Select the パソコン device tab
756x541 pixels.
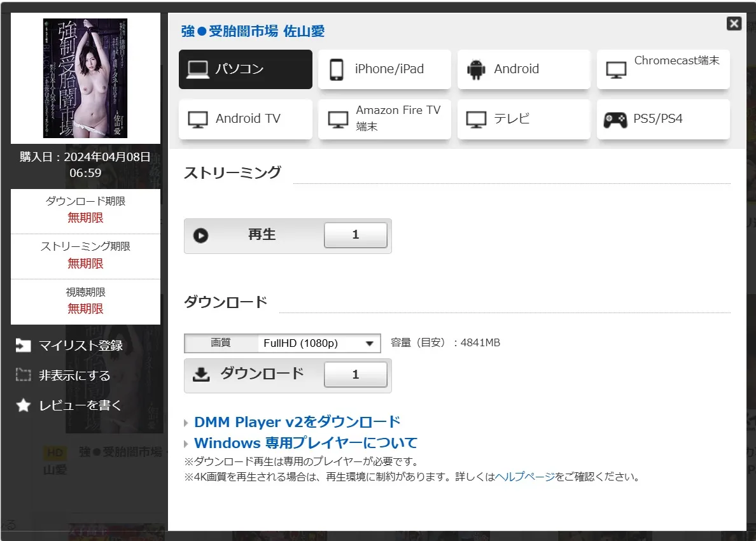pyautogui.click(x=246, y=69)
